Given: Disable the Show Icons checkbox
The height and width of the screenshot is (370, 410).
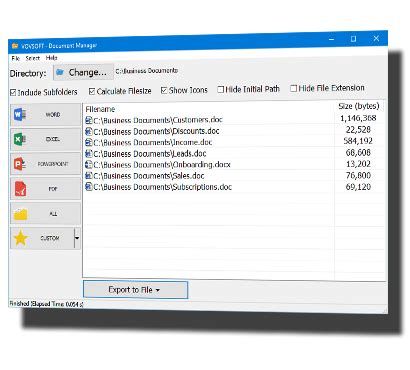Looking at the screenshot, I should tap(164, 90).
